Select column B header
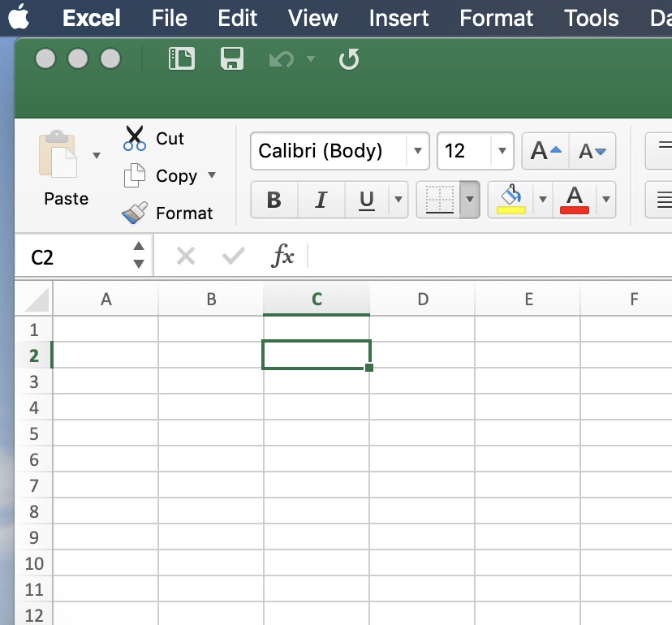The width and height of the screenshot is (672, 625). 211,300
